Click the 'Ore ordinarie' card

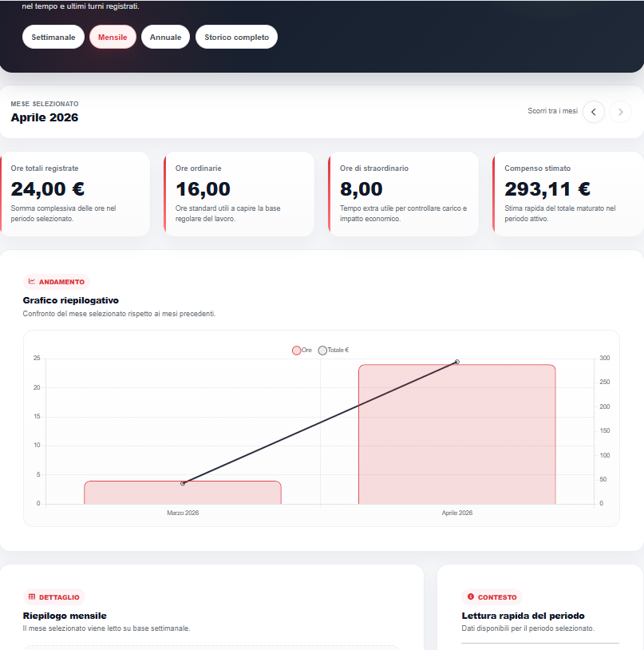pos(238,194)
